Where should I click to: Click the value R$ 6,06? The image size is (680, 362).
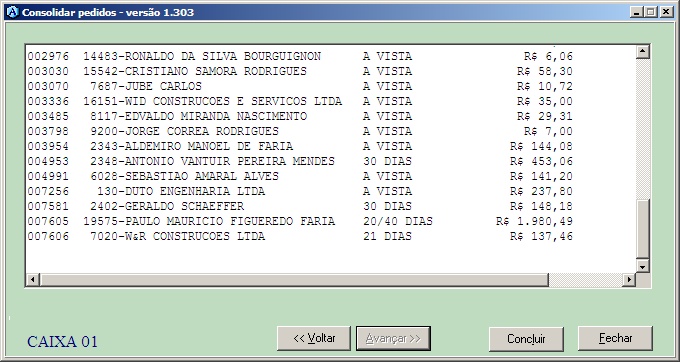click(x=548, y=56)
